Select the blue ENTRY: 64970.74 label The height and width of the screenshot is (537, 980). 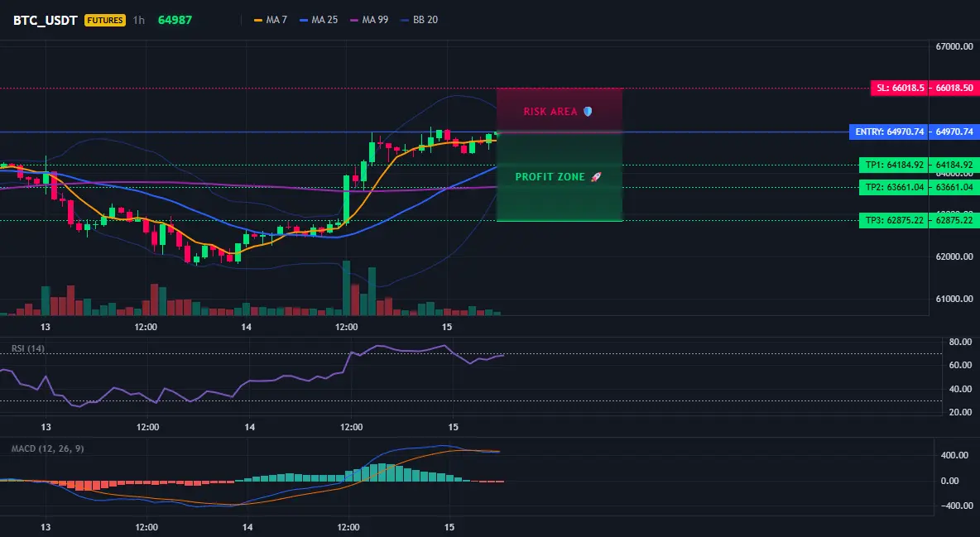pyautogui.click(x=890, y=132)
